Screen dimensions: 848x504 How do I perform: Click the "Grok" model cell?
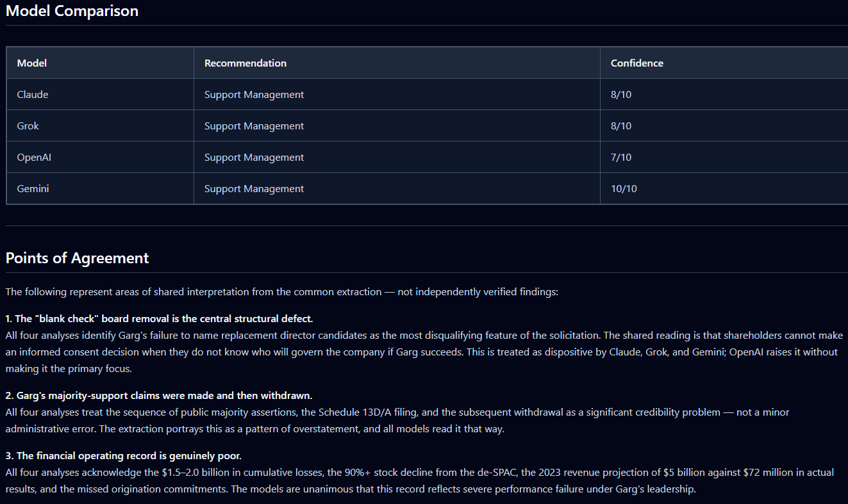(28, 126)
